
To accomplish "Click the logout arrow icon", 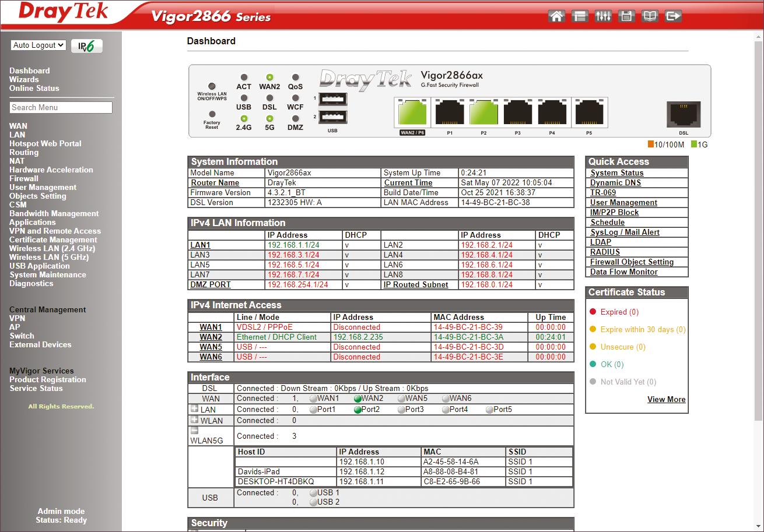I will point(673,16).
